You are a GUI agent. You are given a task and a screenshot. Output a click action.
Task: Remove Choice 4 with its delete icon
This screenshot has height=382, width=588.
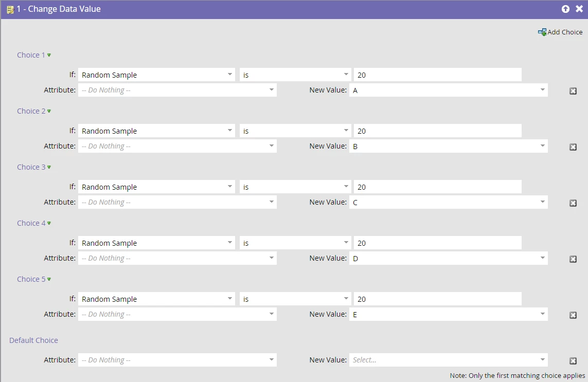(x=573, y=259)
